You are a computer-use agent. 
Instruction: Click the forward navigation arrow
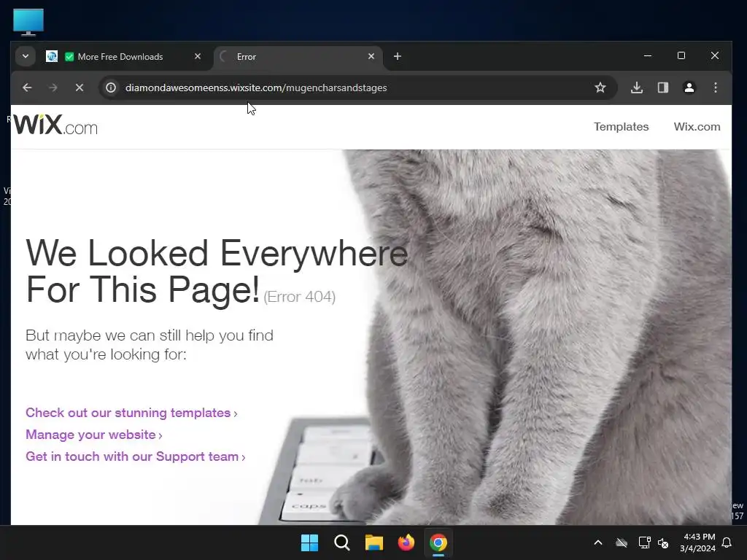click(53, 87)
